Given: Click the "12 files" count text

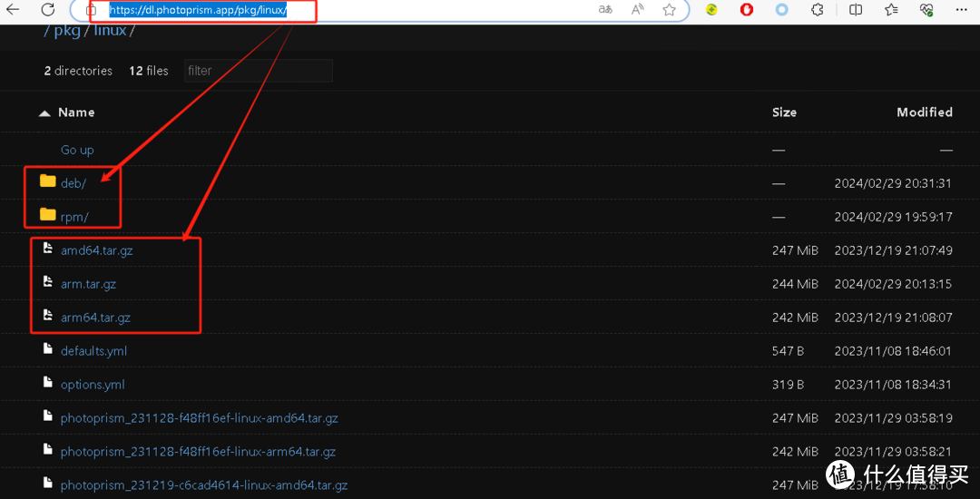Looking at the screenshot, I should (149, 71).
